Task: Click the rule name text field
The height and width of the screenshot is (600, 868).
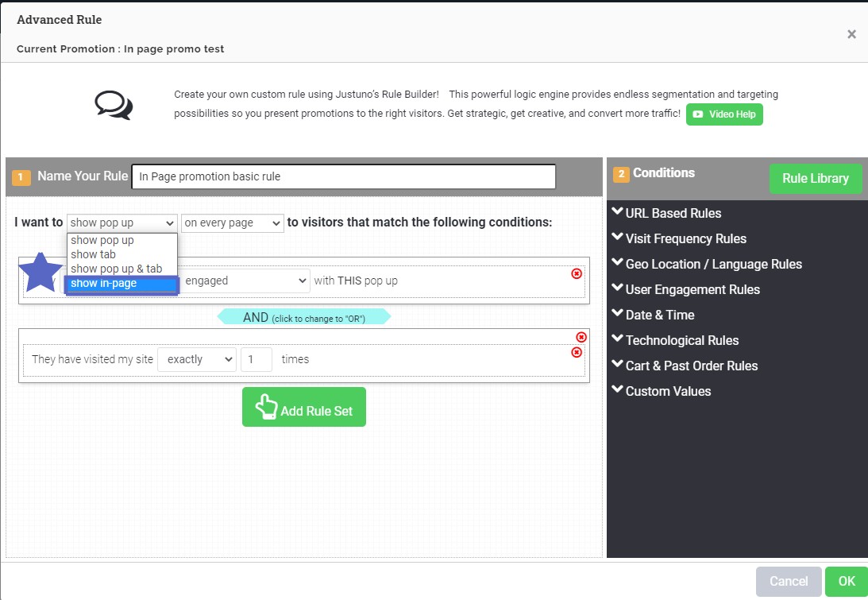Action: coord(343,176)
